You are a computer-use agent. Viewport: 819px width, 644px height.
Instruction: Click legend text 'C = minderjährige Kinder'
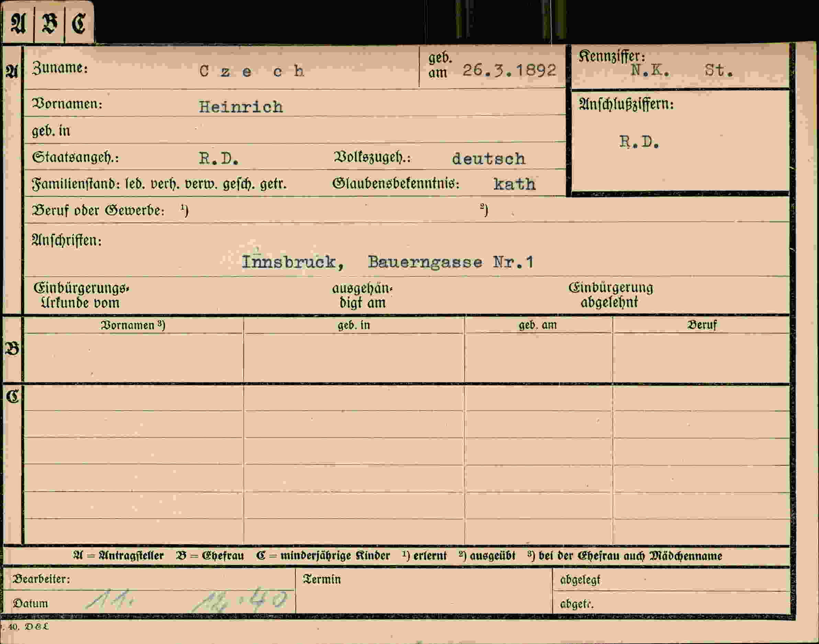pyautogui.click(x=323, y=556)
